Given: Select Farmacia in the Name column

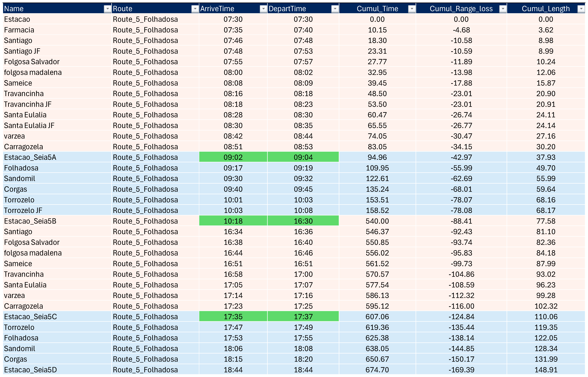Looking at the screenshot, I should 19,30.
